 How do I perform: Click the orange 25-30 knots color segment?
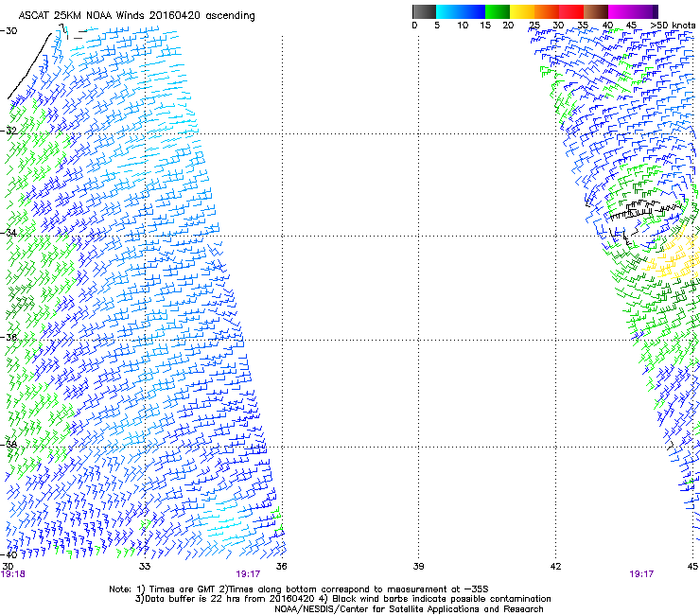[547, 11]
